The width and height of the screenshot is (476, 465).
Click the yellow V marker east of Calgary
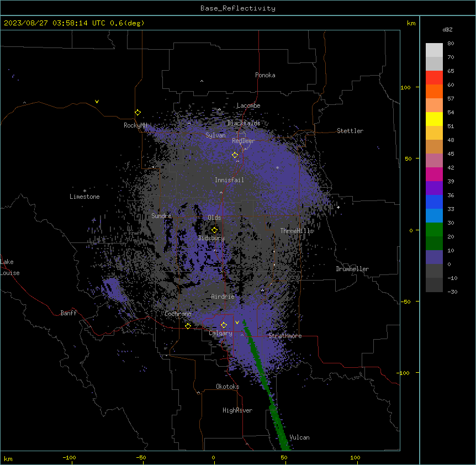237,323
